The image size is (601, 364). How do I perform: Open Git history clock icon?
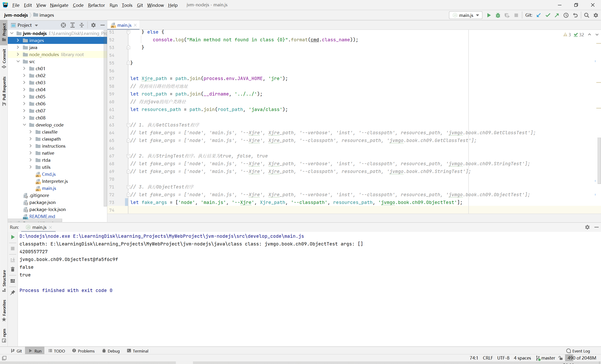click(566, 15)
